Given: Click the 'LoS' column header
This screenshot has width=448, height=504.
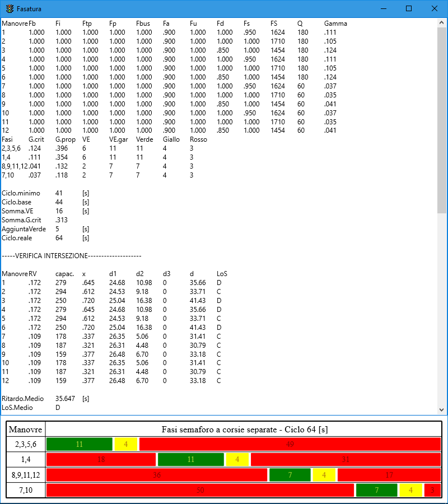Looking at the screenshot, I should click(222, 274).
